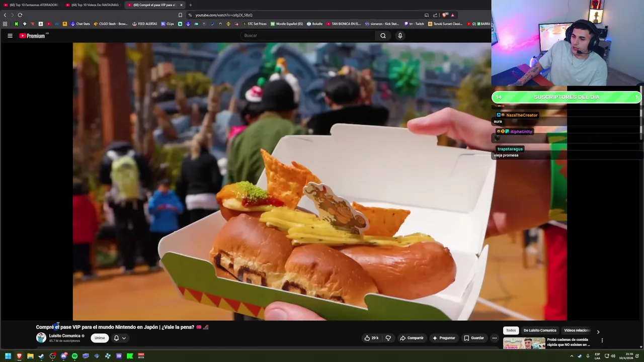This screenshot has width=644, height=362.
Task: Save the video with Guardar button
Action: (473, 338)
